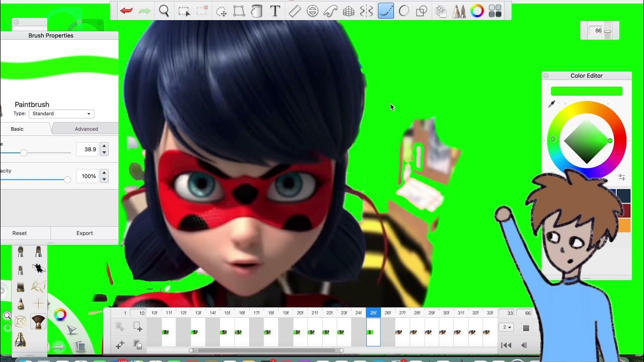Select the Transform tool
The width and height of the screenshot is (644, 362).
[x=239, y=11]
